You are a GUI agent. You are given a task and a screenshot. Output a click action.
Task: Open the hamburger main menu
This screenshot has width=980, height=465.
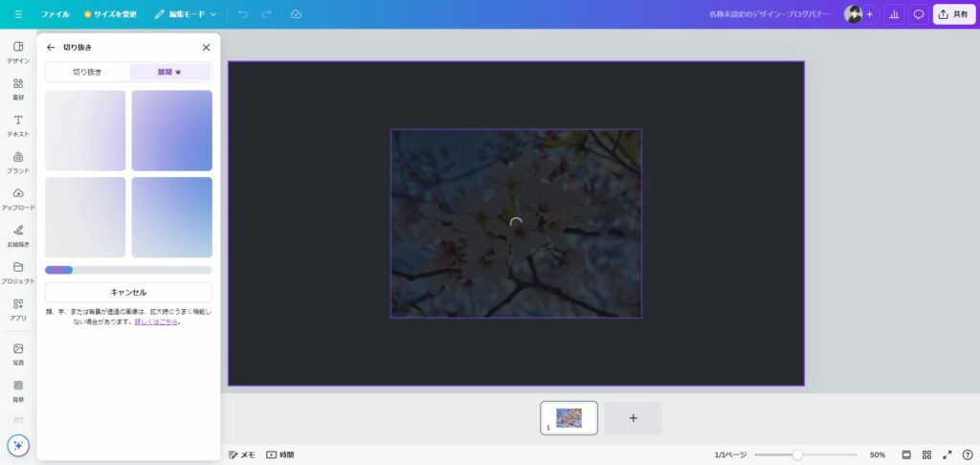[18, 14]
